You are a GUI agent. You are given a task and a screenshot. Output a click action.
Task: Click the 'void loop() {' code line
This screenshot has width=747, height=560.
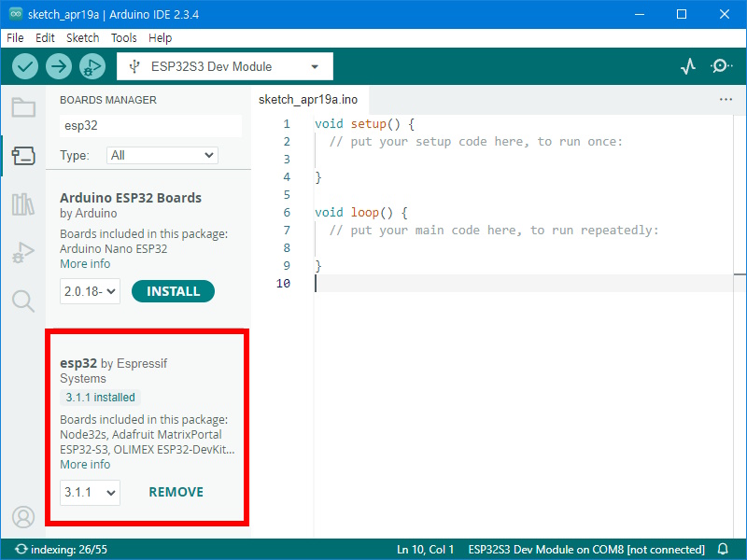coord(361,213)
